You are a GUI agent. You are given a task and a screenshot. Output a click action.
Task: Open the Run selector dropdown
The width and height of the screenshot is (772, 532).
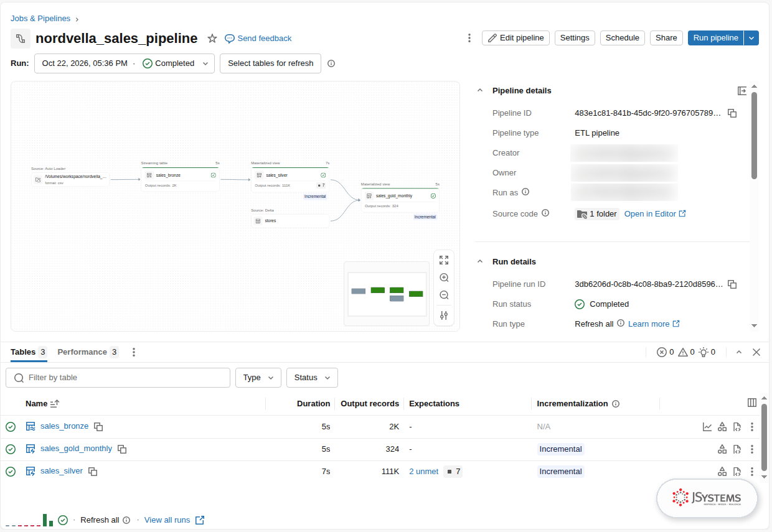[125, 63]
